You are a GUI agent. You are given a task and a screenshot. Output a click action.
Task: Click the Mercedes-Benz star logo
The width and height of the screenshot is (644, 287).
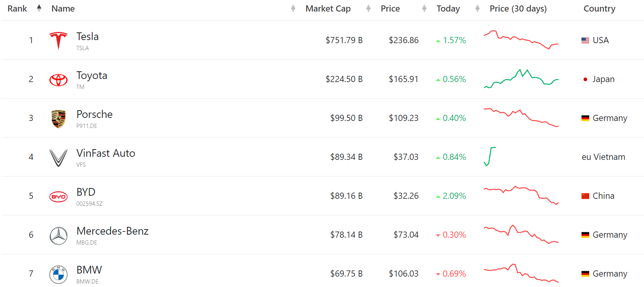[59, 235]
